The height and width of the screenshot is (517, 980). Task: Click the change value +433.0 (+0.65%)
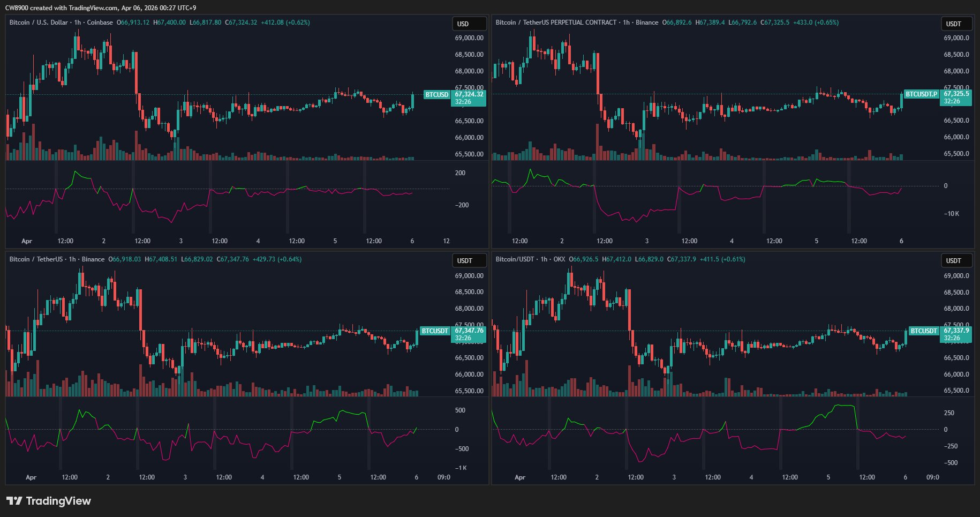(816, 23)
